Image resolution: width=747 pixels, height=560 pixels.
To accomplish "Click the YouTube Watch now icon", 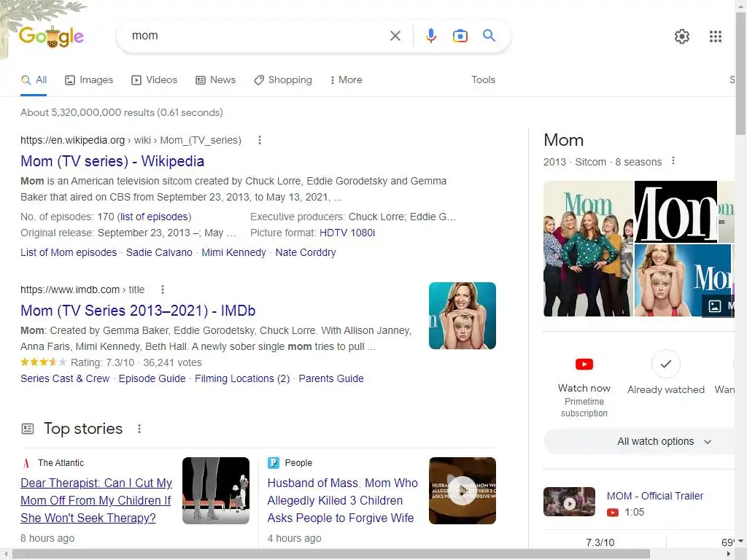I will tap(584, 365).
